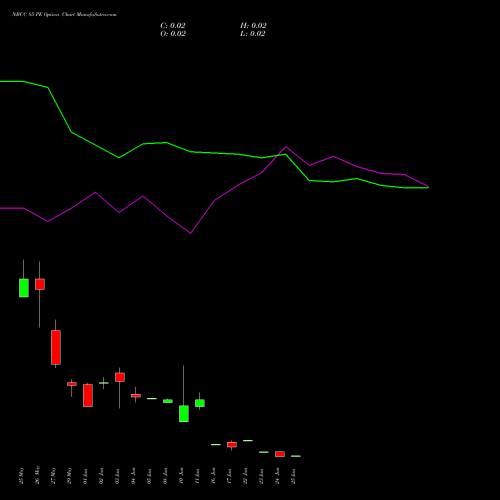Click the close value 'C: 0.02'
The image size is (500, 500).
click(x=173, y=26)
